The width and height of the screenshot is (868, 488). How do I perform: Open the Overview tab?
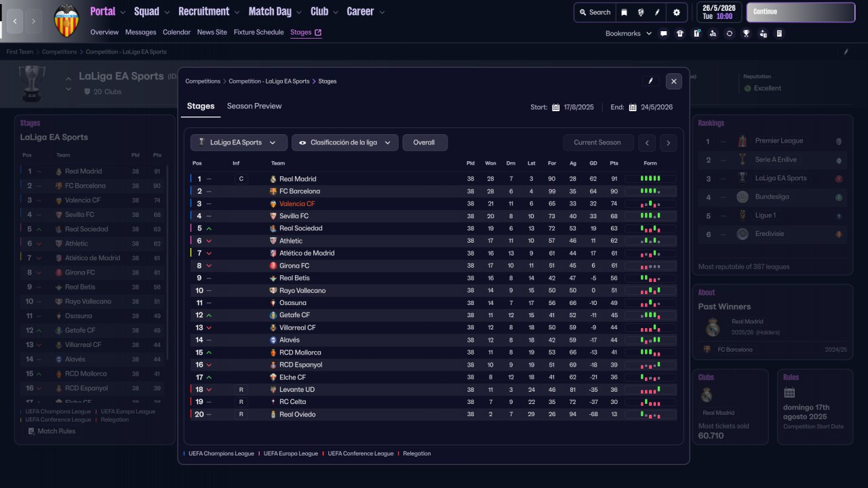click(x=104, y=33)
